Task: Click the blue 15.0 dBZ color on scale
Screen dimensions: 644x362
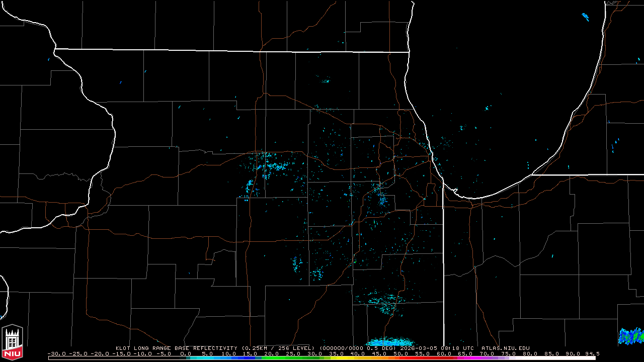Action: 247,358
